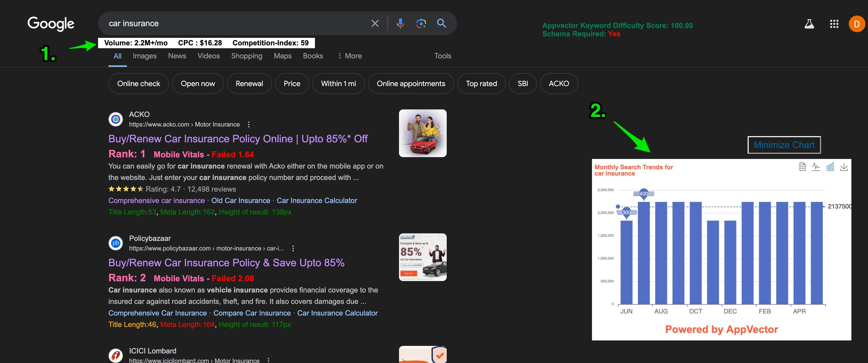Screen dimensions: 868x363
Task: Open Compare Car Insurance sitelink
Action: 252,313
